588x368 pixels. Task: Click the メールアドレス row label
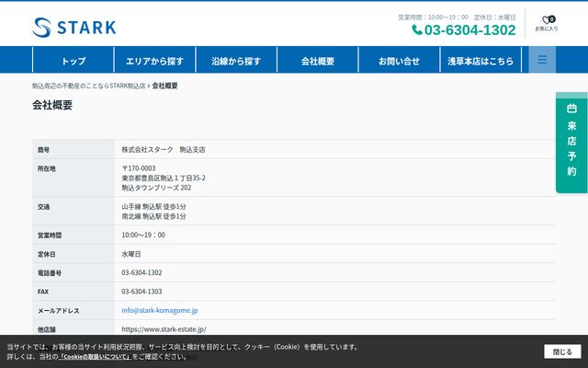click(x=59, y=311)
